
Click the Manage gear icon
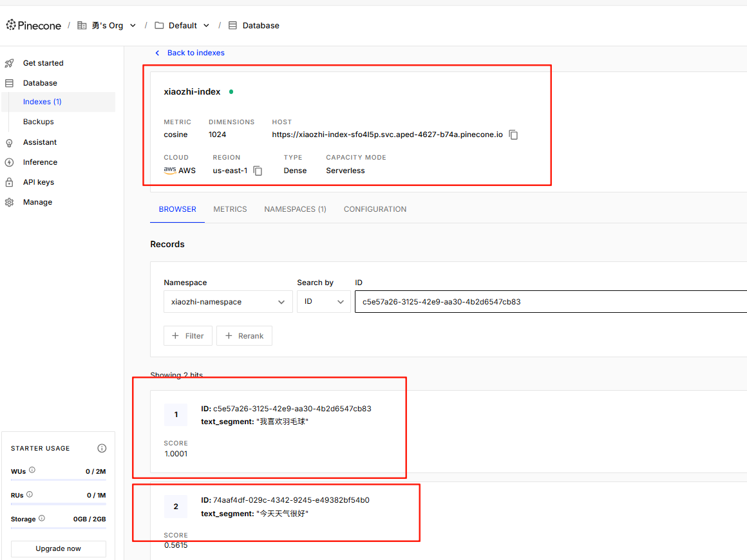[x=9, y=202]
